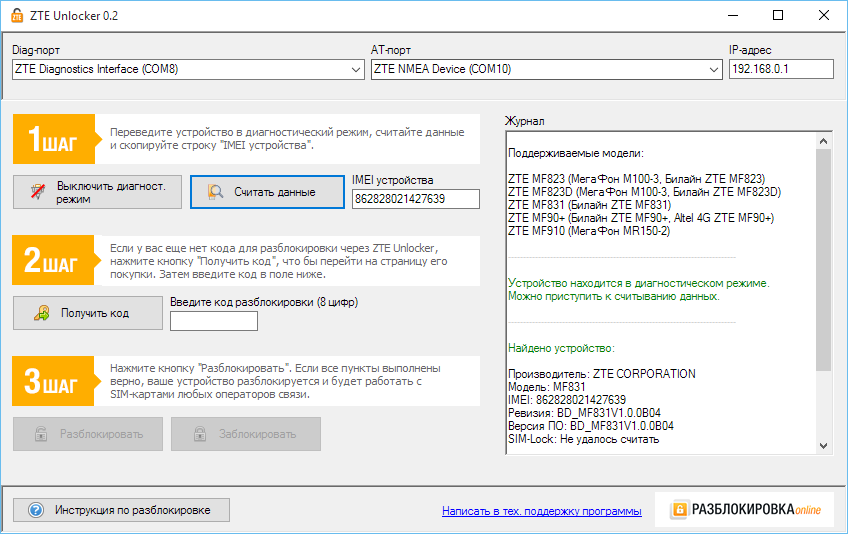Click log line ZTE MF831 (Билайн ZTE MF831)
This screenshot has height=534, width=848.
coord(589,205)
